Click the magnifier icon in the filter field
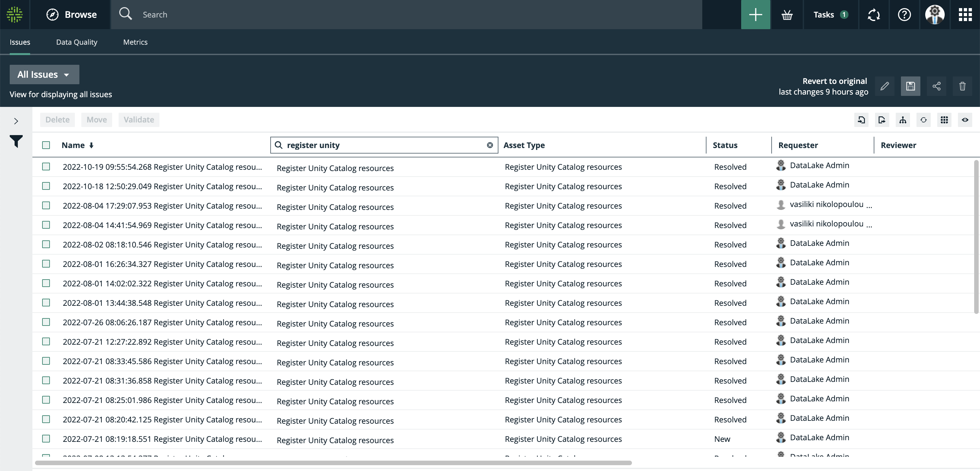980x471 pixels. [x=278, y=145]
